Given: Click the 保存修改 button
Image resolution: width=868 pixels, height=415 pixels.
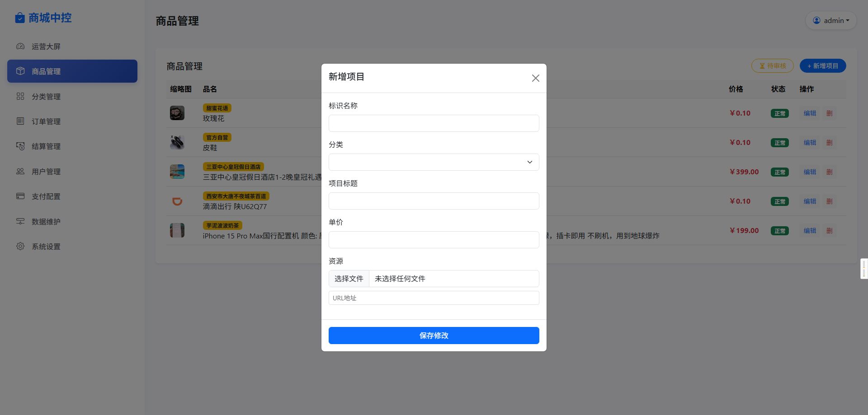Looking at the screenshot, I should coord(434,336).
